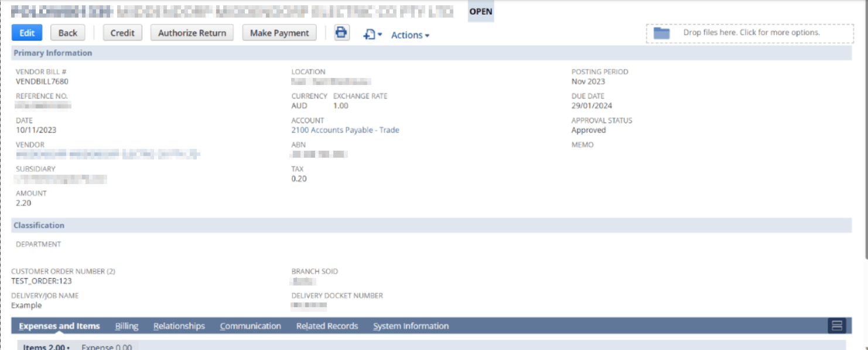Click the print bill icon
868x350 pixels.
[x=341, y=33]
